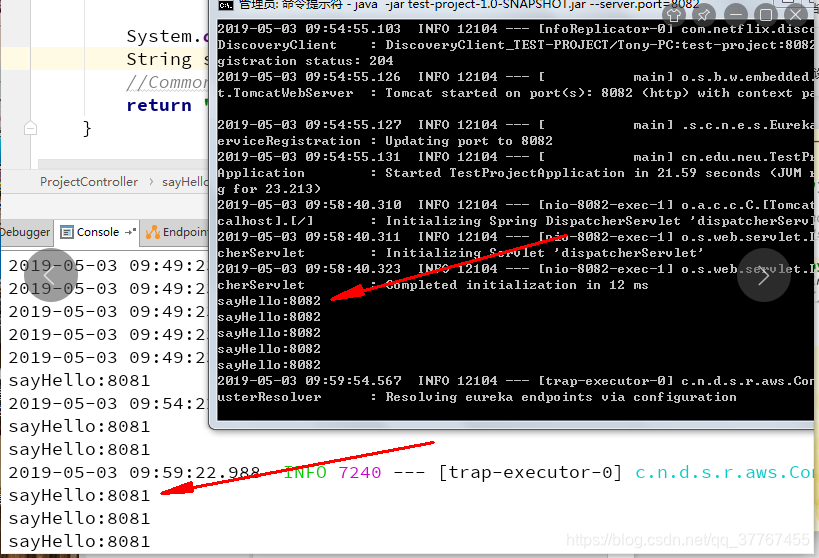Click '2019-05-03 09:54:2' line in IDE console
The image size is (819, 558).
108,403
